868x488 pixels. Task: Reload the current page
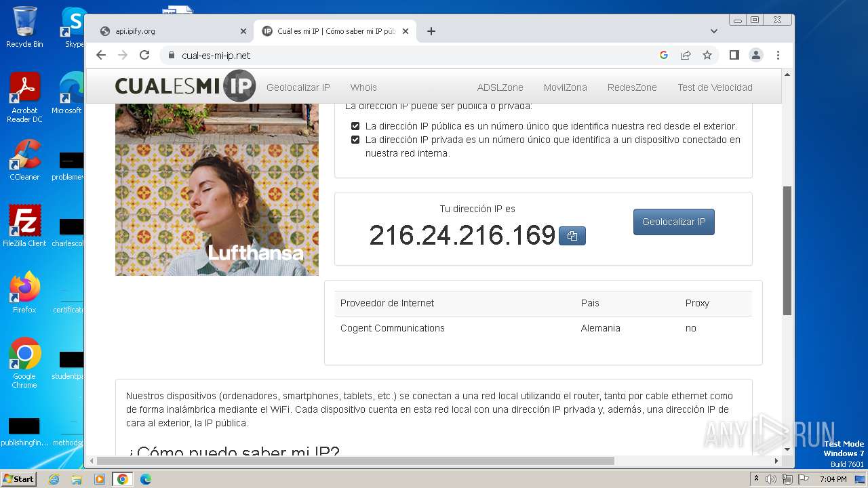pos(144,56)
